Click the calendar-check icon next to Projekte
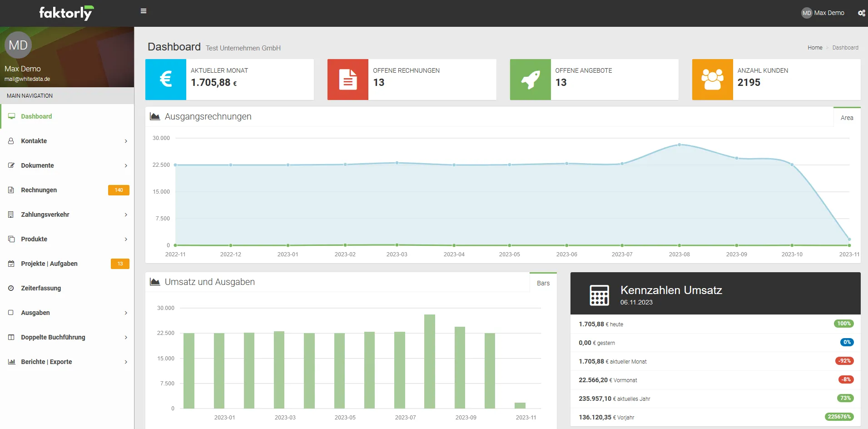This screenshot has height=429, width=868. click(x=11, y=264)
